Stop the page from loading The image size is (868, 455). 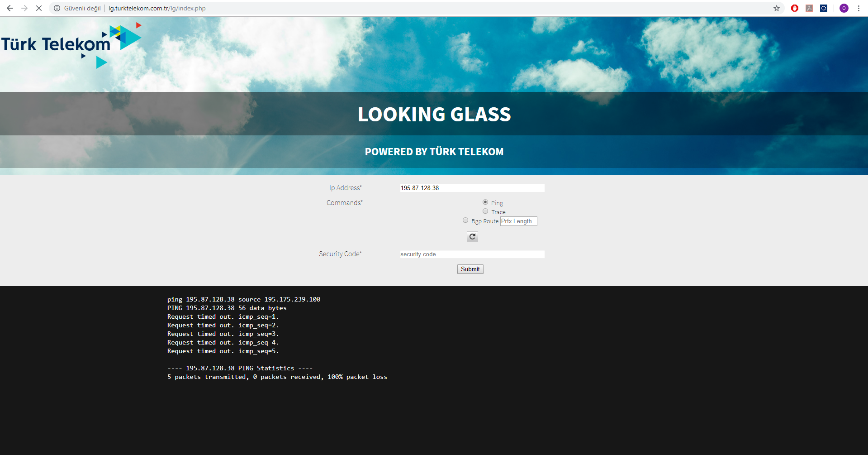coord(39,8)
